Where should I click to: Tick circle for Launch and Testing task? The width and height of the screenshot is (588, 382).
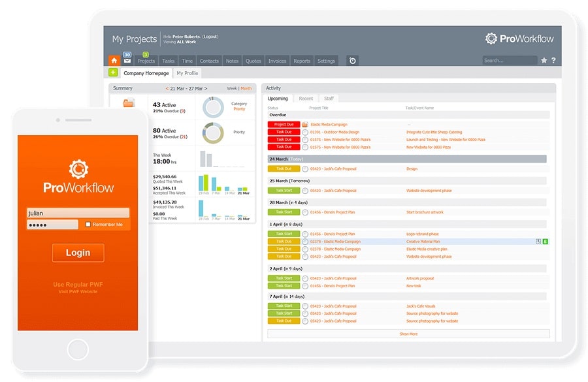click(305, 140)
